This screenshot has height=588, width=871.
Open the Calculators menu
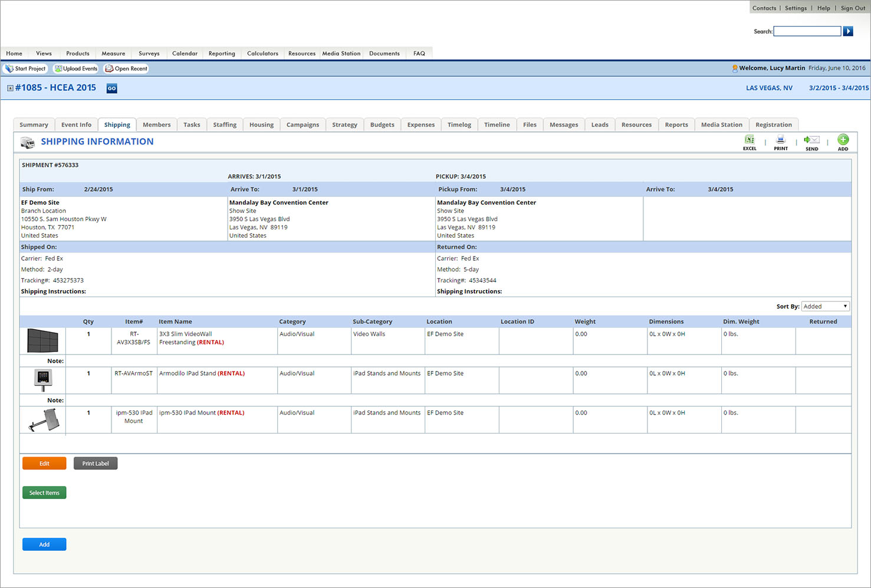(262, 53)
